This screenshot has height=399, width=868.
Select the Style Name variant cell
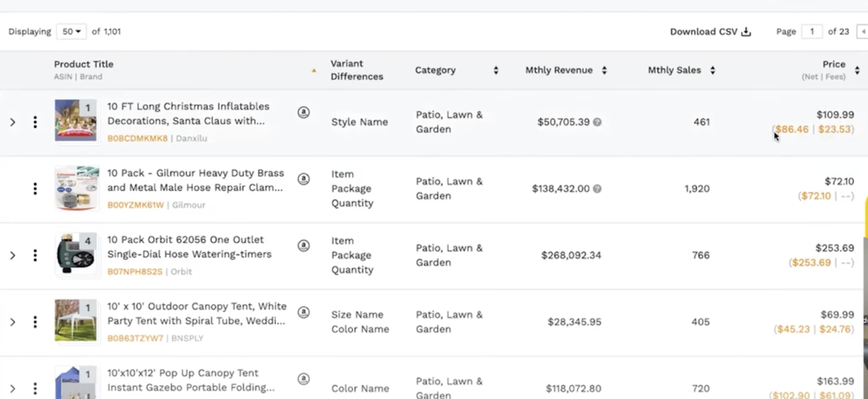[360, 122]
